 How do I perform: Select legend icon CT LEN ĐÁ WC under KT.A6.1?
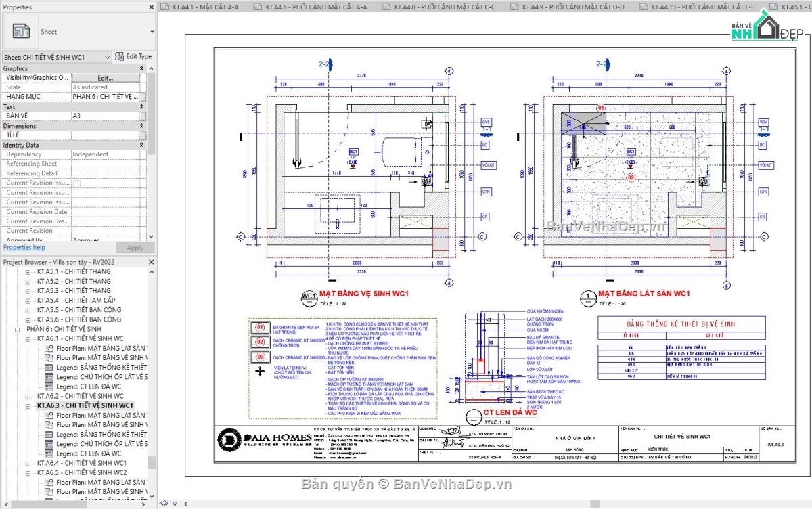click(49, 386)
